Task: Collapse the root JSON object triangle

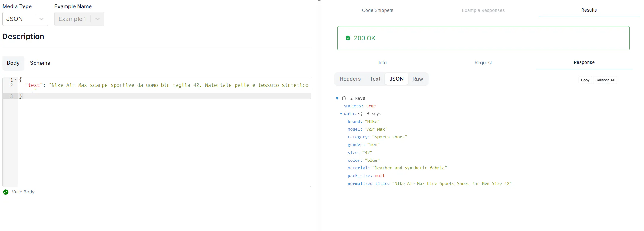Action: click(337, 98)
